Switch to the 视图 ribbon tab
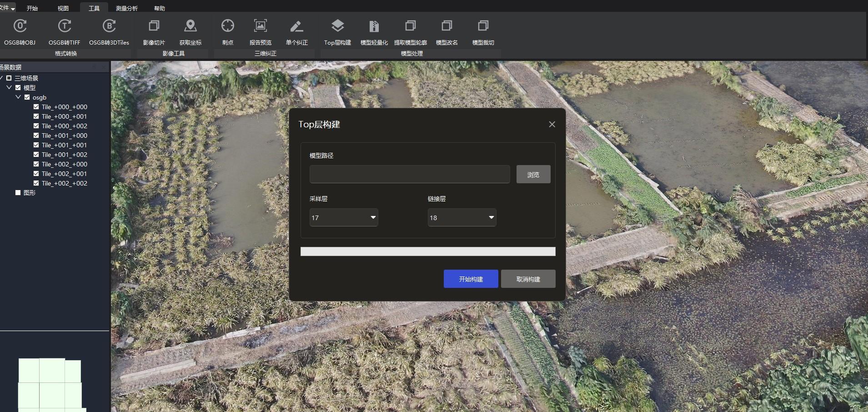Image resolution: width=868 pixels, height=412 pixels. (63, 8)
